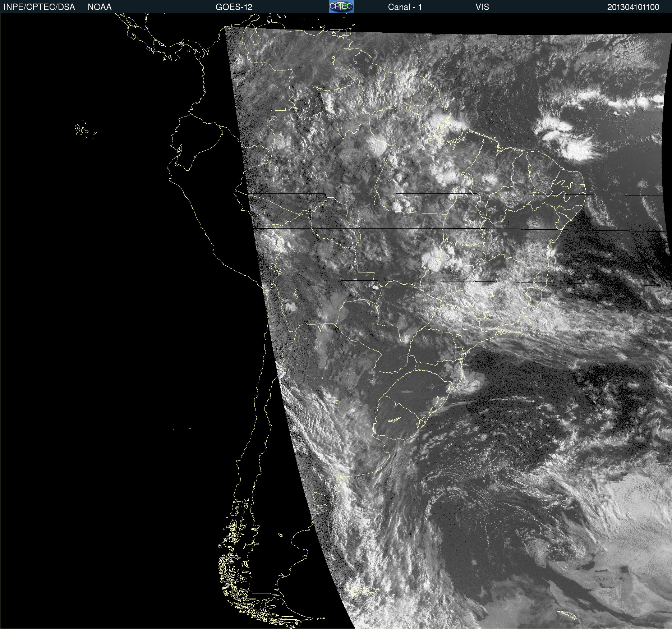The image size is (672, 629).
Task: Select the NOAA header label
Action: click(100, 7)
